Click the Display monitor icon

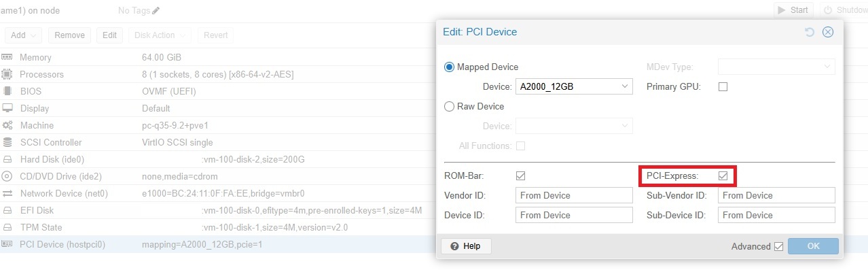click(x=7, y=108)
